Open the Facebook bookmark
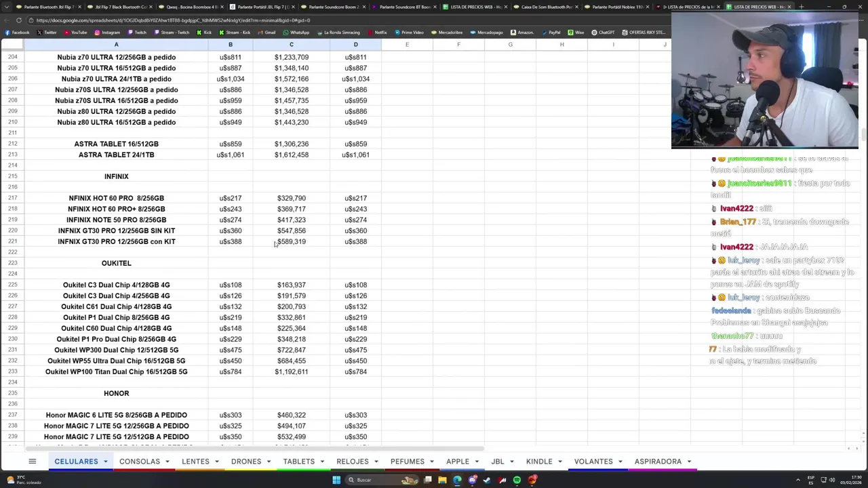Viewport: 868px width, 488px height. (x=17, y=33)
